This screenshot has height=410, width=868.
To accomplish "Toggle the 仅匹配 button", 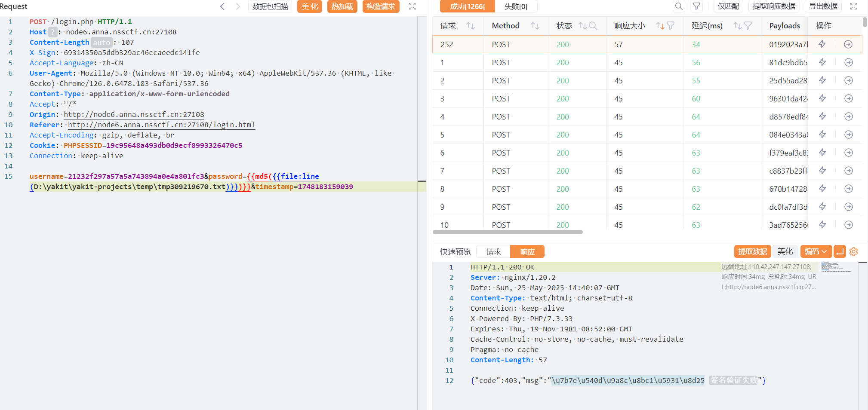I will pyautogui.click(x=728, y=6).
